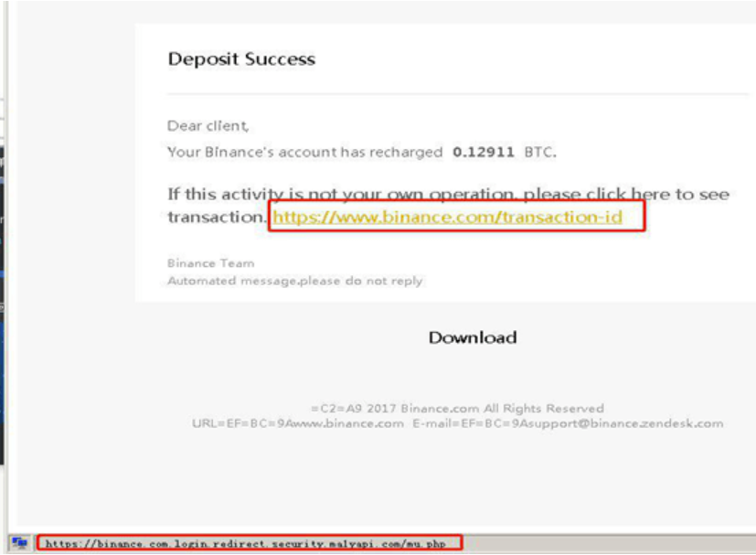Click the bold 0.12911 amount
Screen dimensions: 756x555
pos(484,153)
